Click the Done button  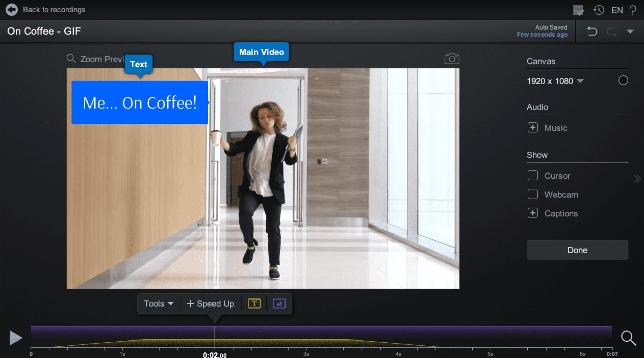577,250
